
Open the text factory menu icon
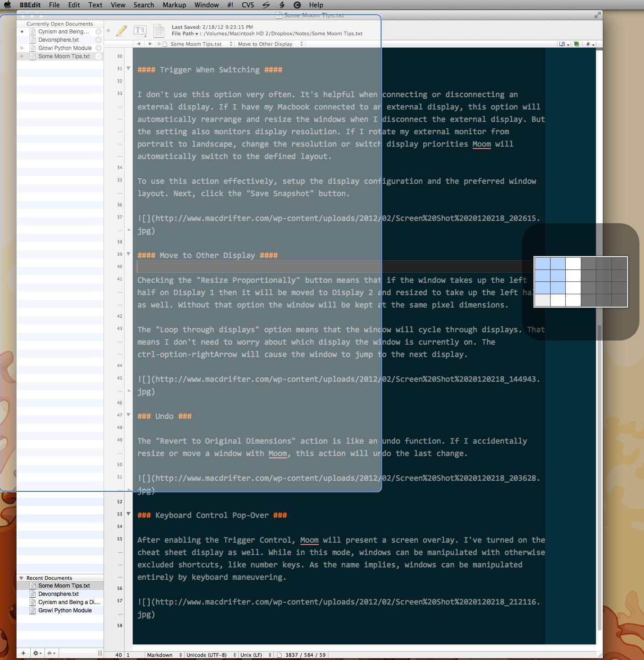(x=282, y=5)
